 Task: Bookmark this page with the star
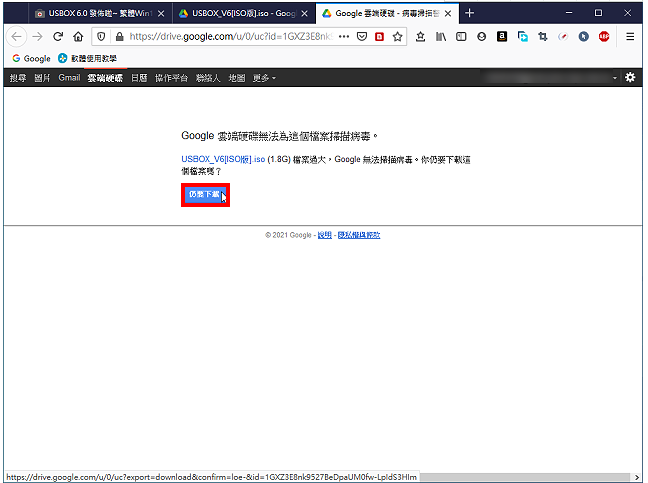point(398,37)
